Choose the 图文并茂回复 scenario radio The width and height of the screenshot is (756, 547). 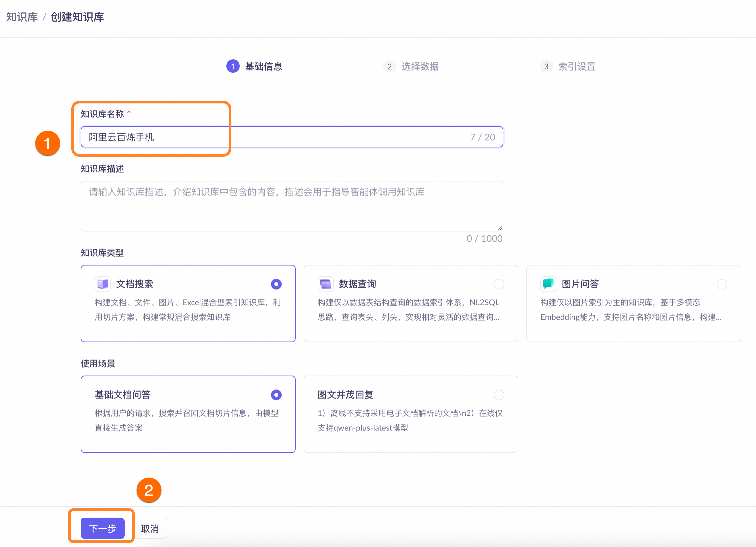click(499, 395)
